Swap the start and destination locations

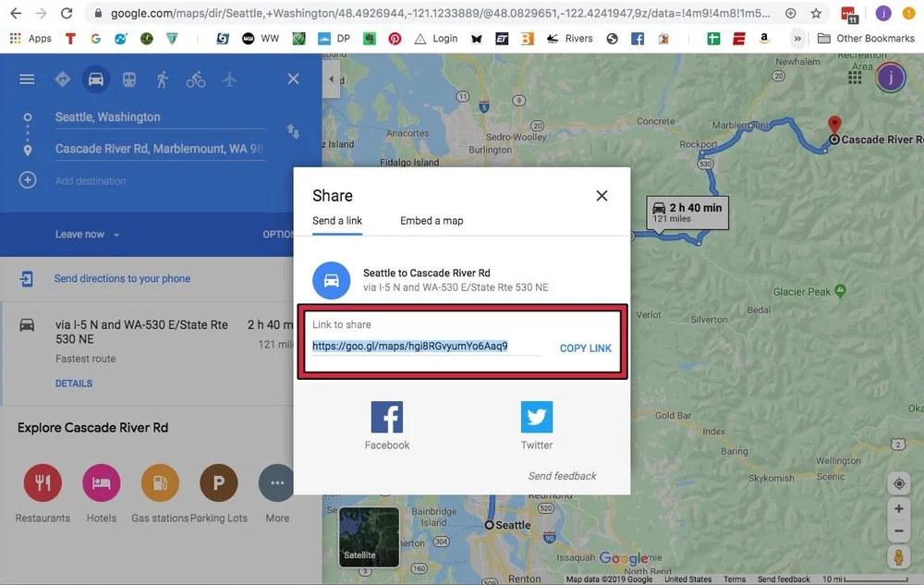point(293,132)
